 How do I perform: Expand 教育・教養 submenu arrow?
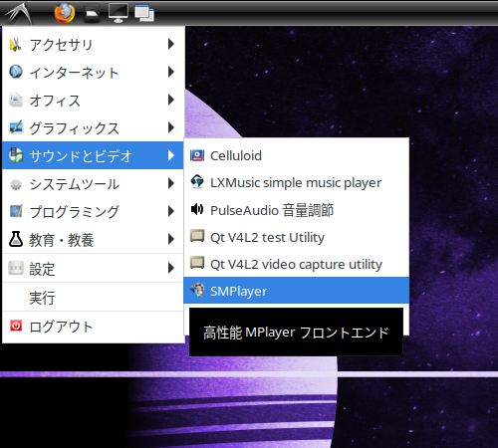tap(171, 239)
